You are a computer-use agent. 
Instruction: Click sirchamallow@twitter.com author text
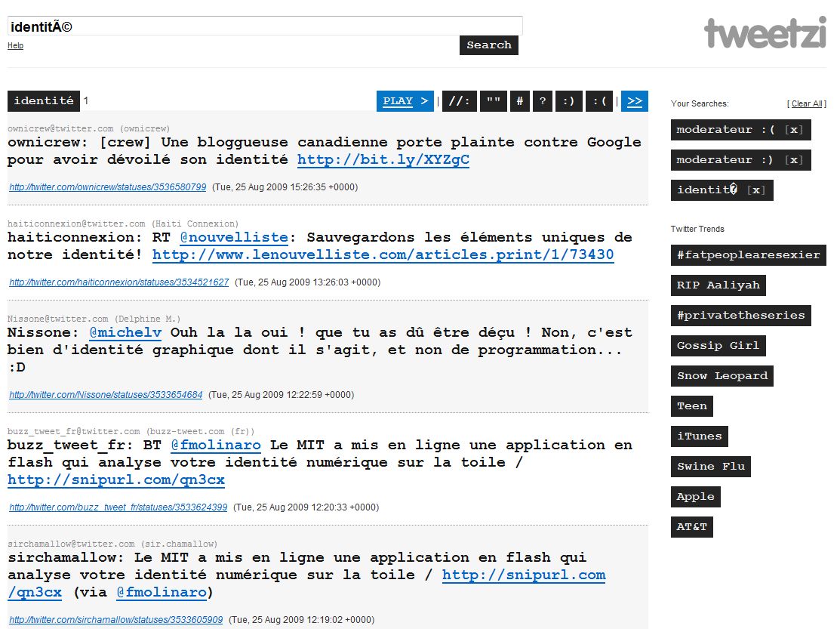coord(71,544)
